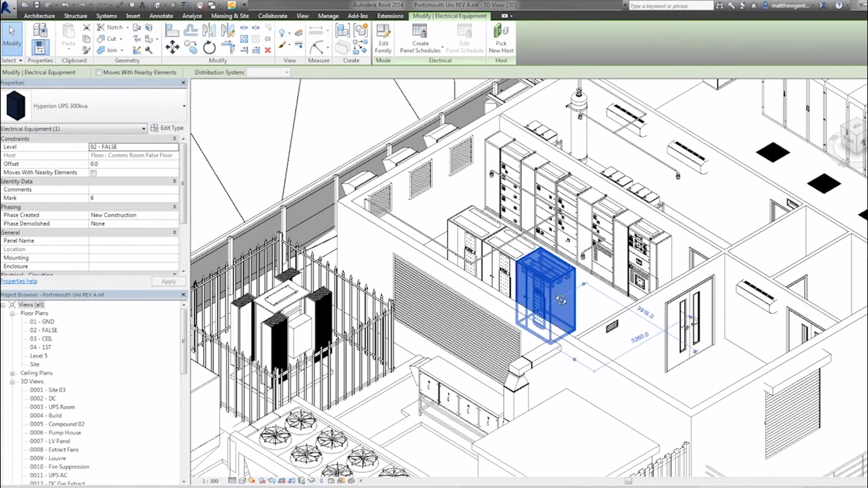The height and width of the screenshot is (488, 868).
Task: Click the Properties help link
Action: [x=19, y=281]
